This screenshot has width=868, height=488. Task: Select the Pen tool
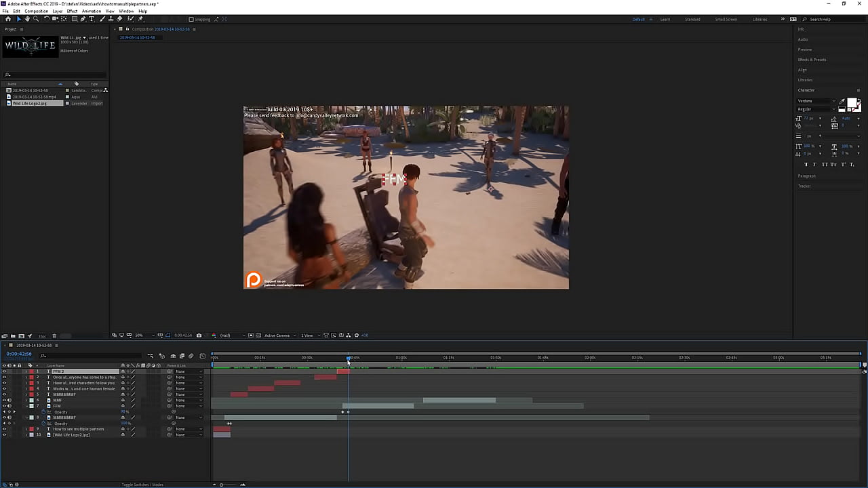[83, 19]
